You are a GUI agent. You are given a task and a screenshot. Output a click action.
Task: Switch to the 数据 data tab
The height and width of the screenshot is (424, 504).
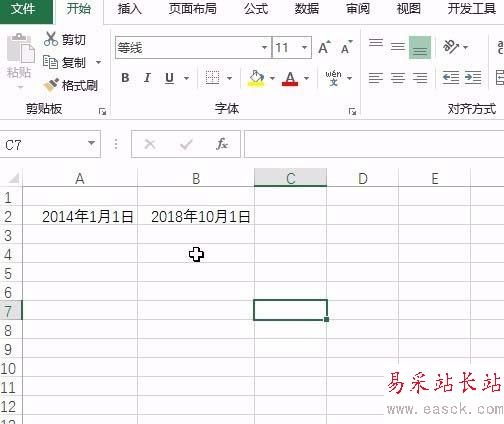pyautogui.click(x=307, y=9)
